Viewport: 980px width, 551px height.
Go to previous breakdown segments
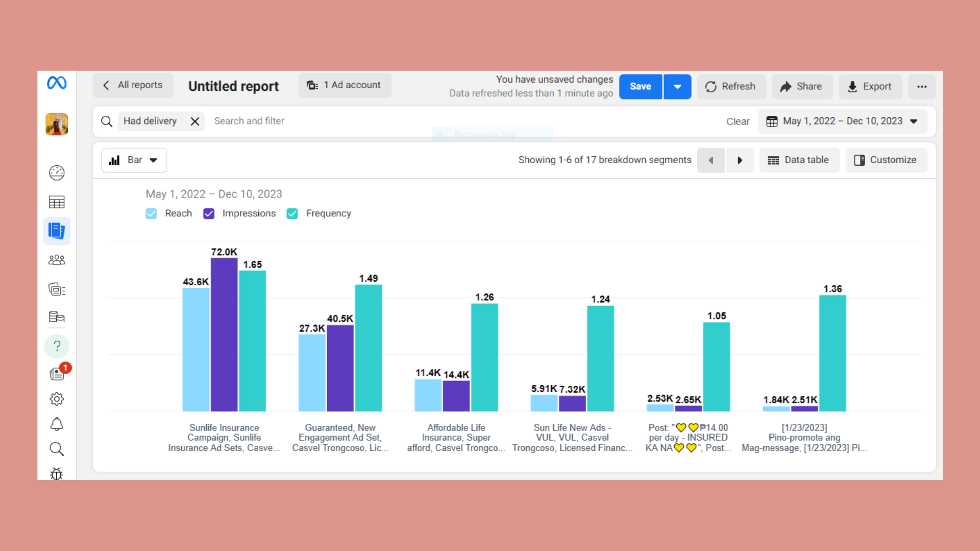point(710,160)
